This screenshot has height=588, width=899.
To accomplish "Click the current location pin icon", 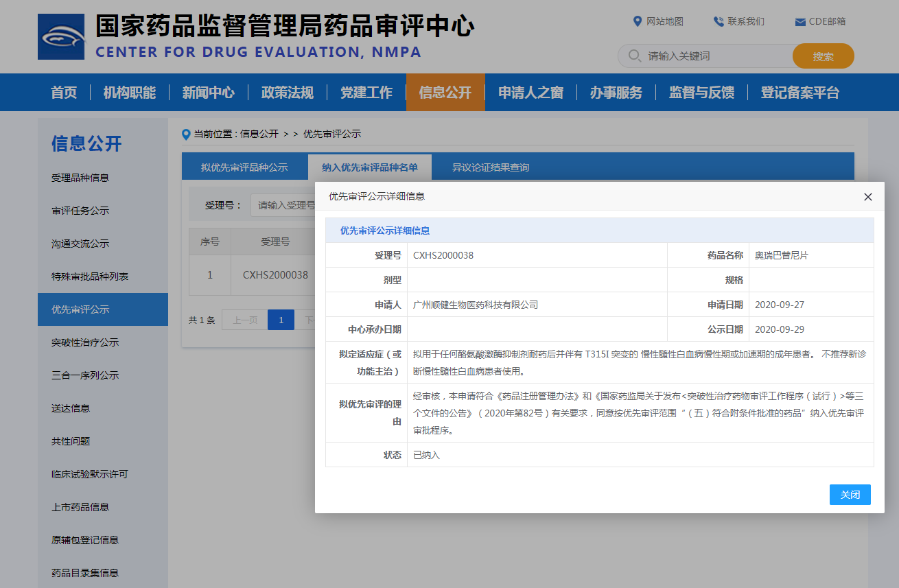I will (x=186, y=134).
